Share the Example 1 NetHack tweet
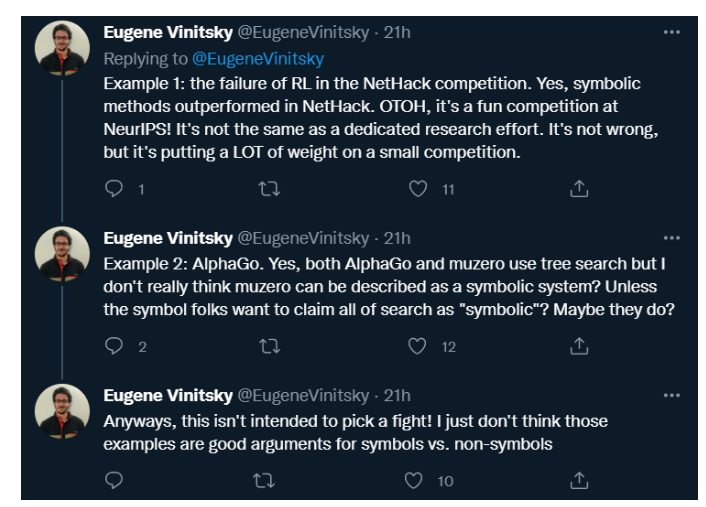The image size is (706, 507). (579, 189)
